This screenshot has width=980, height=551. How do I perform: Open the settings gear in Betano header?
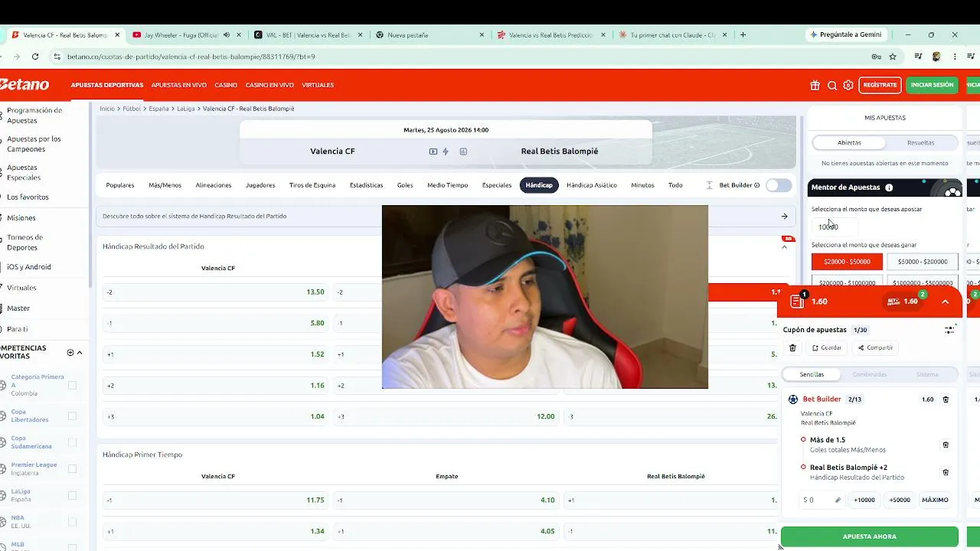point(848,85)
